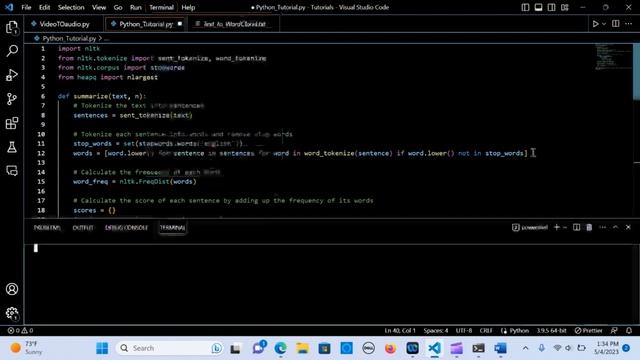Open the File menu
The width and height of the screenshot is (640, 360).
(x=26, y=7)
